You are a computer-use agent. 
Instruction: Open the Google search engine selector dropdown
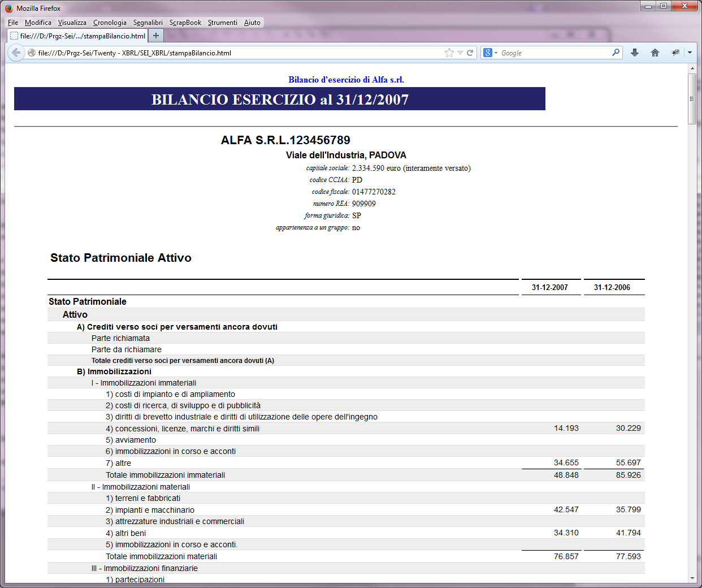tap(490, 53)
